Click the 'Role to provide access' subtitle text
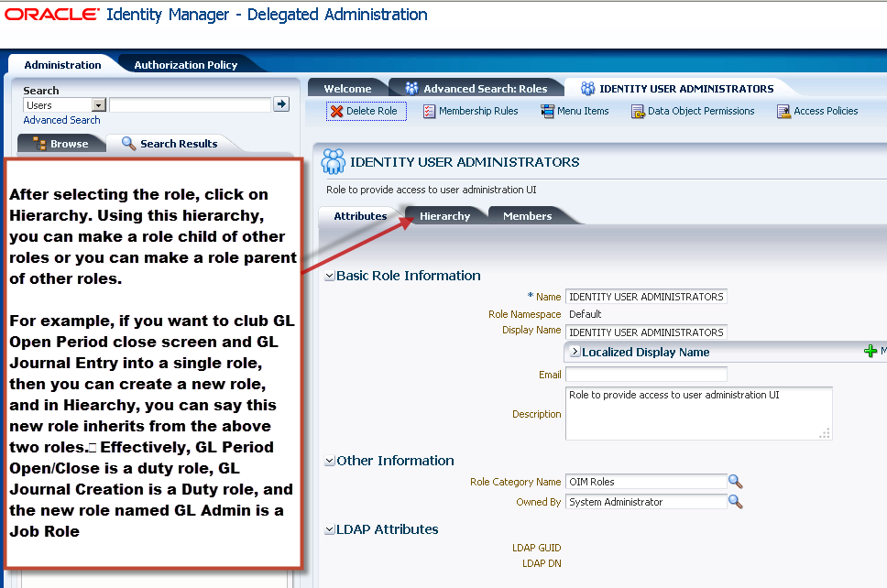The image size is (887, 588). pos(431,190)
